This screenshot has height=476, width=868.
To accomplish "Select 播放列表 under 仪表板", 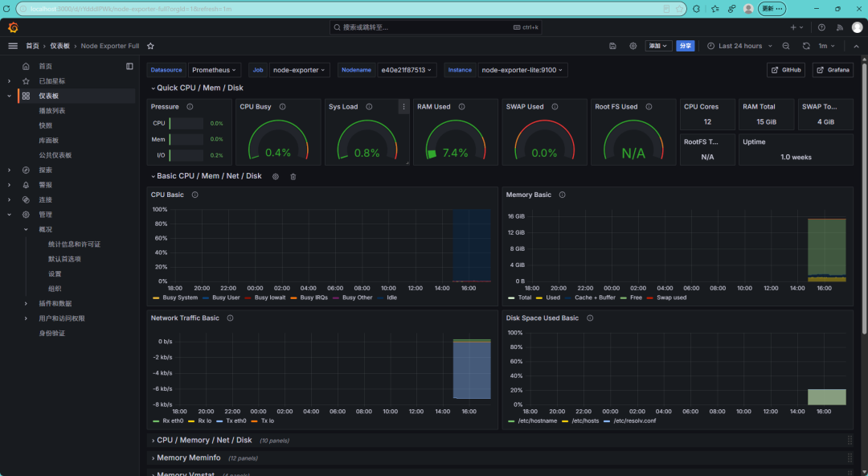I will point(52,110).
